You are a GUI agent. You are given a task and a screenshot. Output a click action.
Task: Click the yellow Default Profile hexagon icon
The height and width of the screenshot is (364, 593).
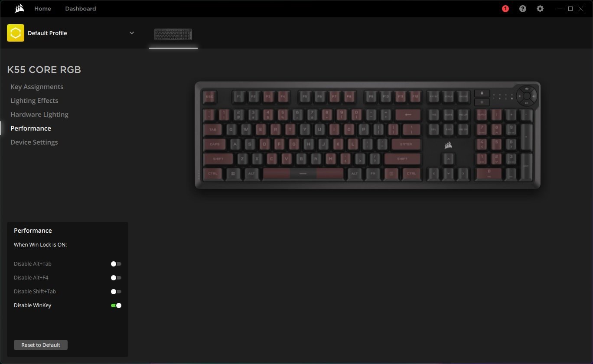point(16,33)
